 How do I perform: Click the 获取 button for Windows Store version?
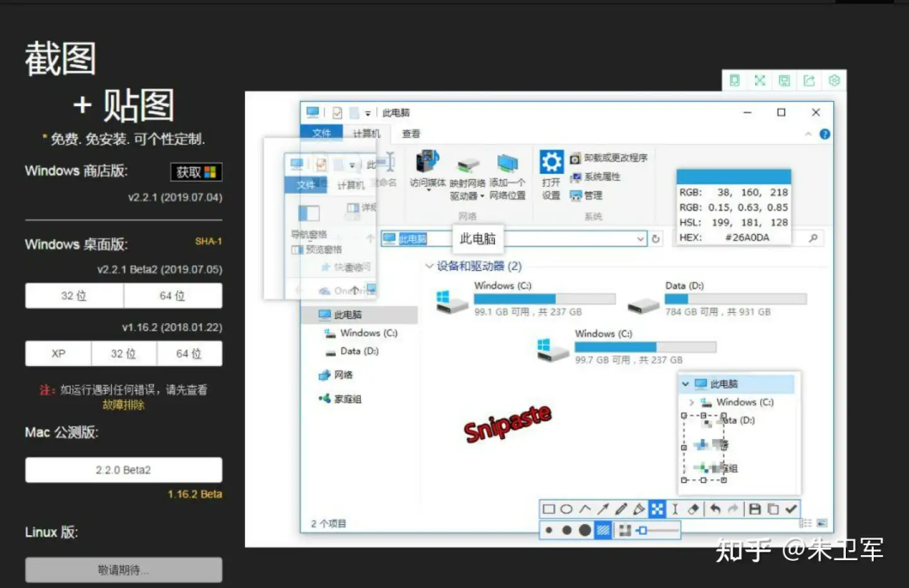point(195,172)
